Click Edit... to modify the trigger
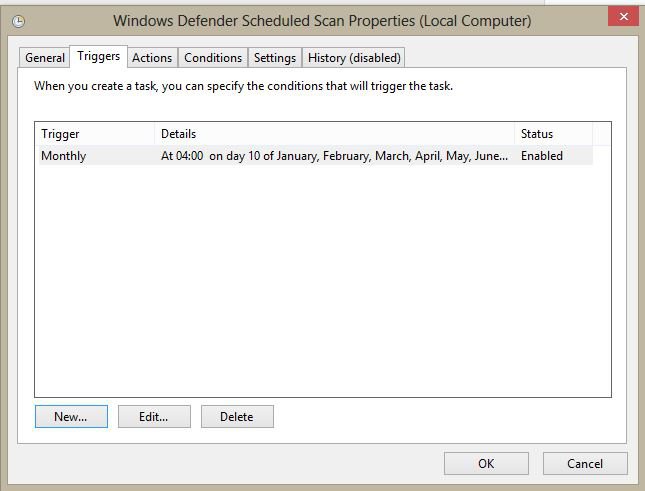This screenshot has height=491, width=645. 154,417
